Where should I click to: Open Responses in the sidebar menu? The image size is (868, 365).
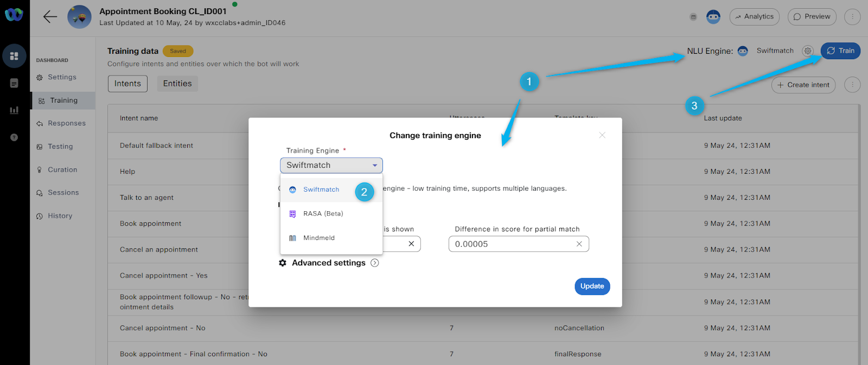pyautogui.click(x=66, y=123)
